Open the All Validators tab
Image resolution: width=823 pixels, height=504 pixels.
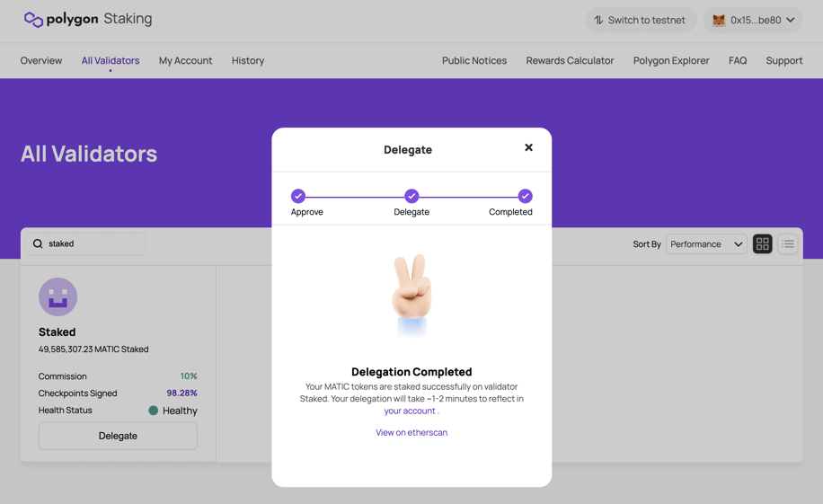[x=111, y=60]
